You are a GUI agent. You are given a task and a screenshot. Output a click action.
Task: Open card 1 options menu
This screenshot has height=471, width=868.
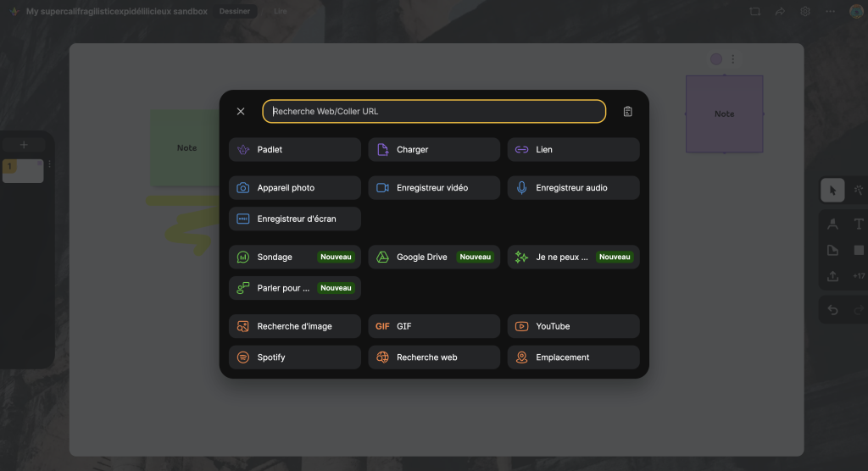[50, 163]
